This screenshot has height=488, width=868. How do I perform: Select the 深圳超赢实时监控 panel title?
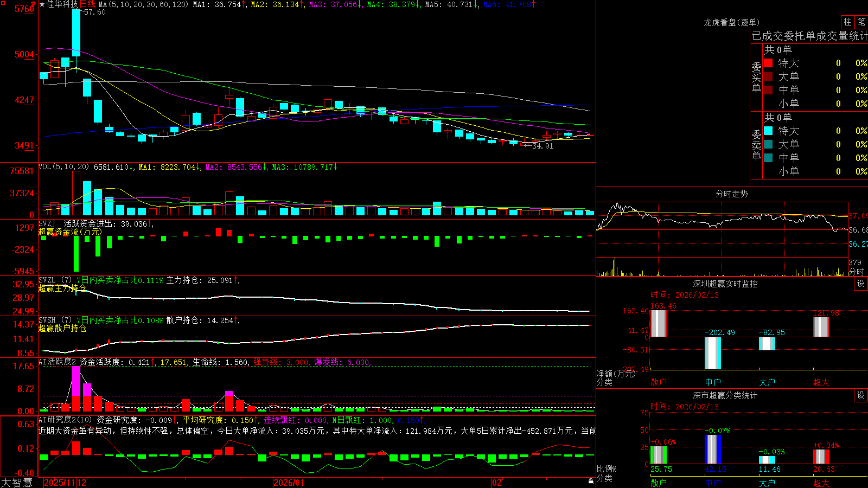725,284
